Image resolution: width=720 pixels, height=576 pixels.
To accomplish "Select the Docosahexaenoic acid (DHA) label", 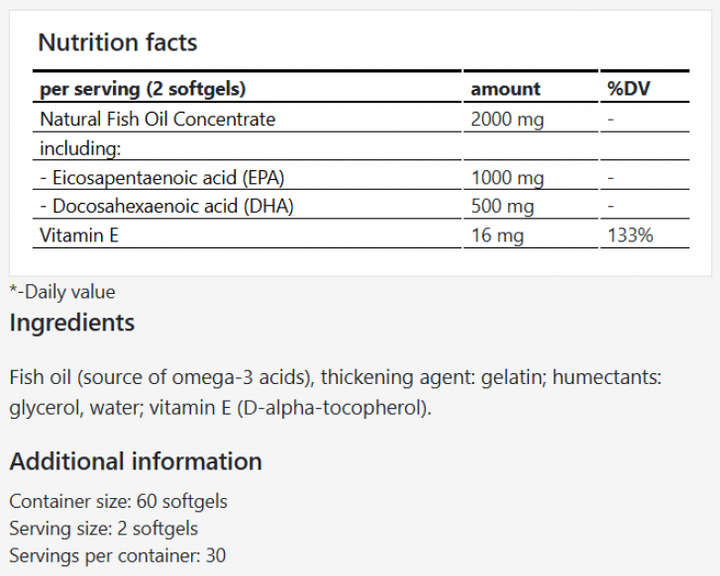I will click(167, 207).
